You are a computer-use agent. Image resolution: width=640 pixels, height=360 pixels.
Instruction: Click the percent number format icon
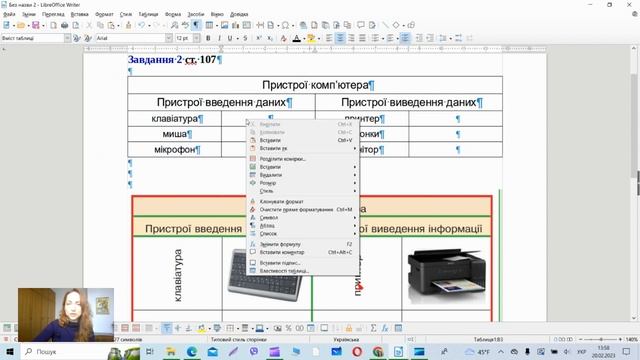pyautogui.click(x=289, y=328)
